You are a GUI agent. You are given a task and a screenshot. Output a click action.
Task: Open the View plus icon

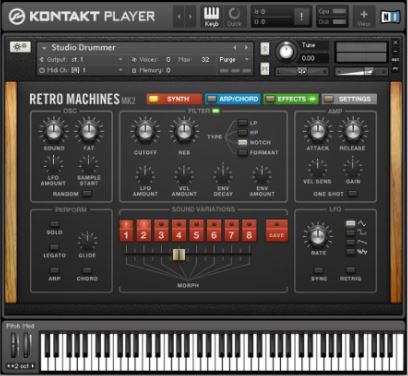[x=364, y=17]
